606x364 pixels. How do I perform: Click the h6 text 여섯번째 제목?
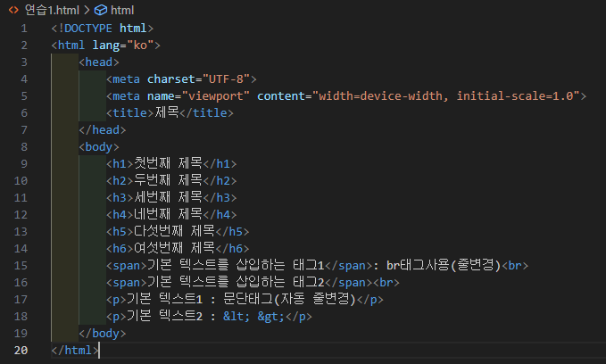point(174,248)
